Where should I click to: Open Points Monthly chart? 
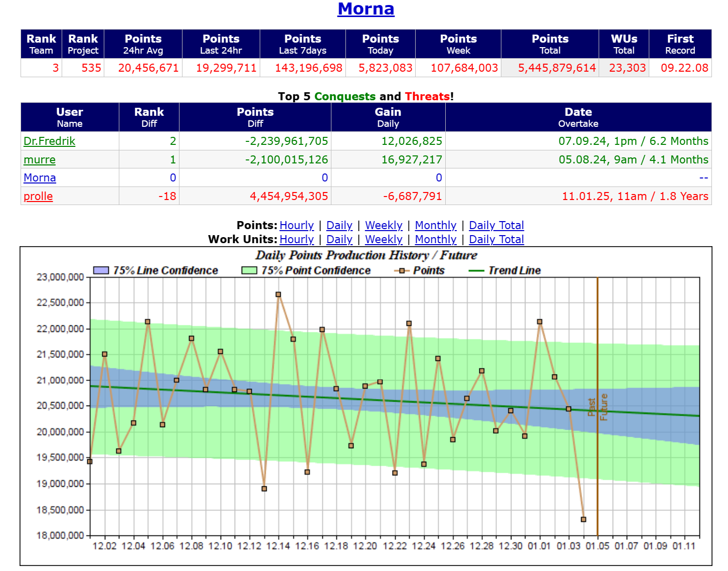pyautogui.click(x=435, y=226)
